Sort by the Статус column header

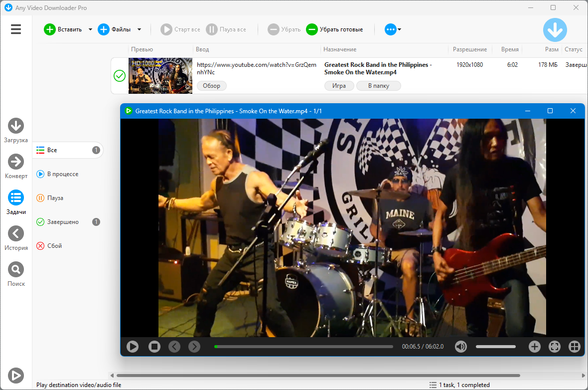574,49
